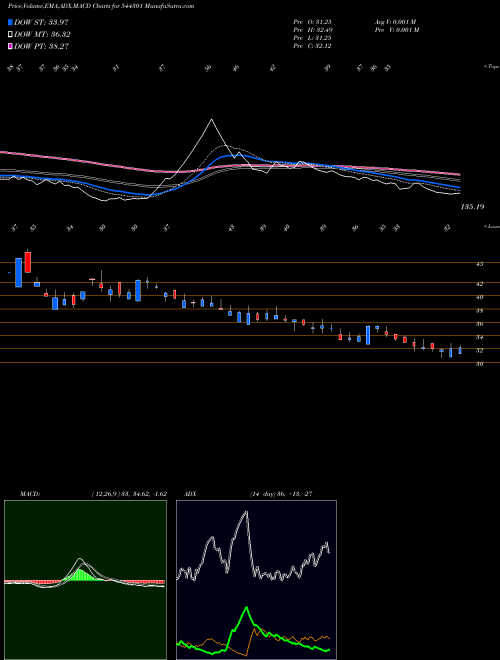Click the magenta DOW PT legend swatch

coord(11,46)
